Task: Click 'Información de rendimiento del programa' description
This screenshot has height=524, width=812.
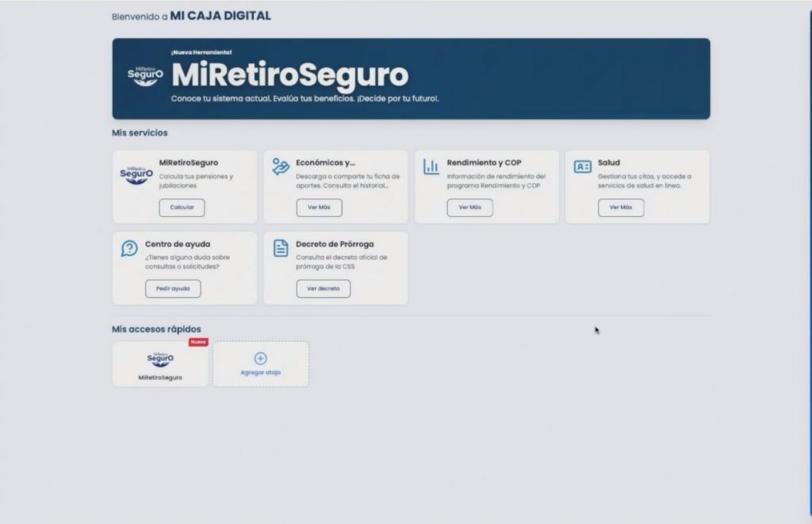Action: tap(496, 182)
